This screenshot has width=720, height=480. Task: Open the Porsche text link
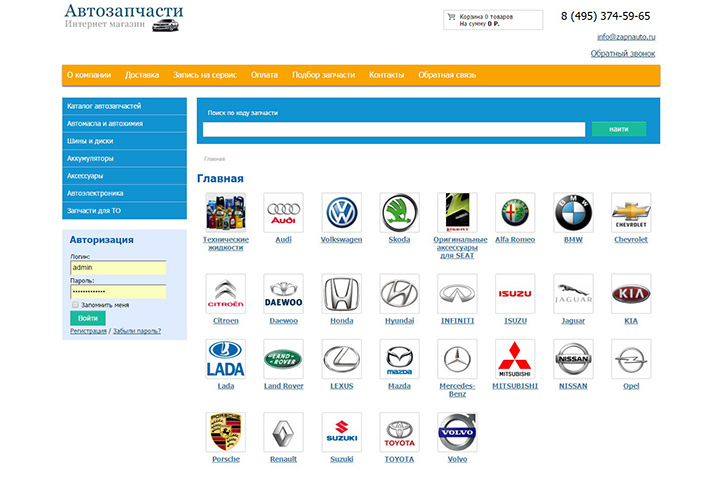pyautogui.click(x=226, y=459)
